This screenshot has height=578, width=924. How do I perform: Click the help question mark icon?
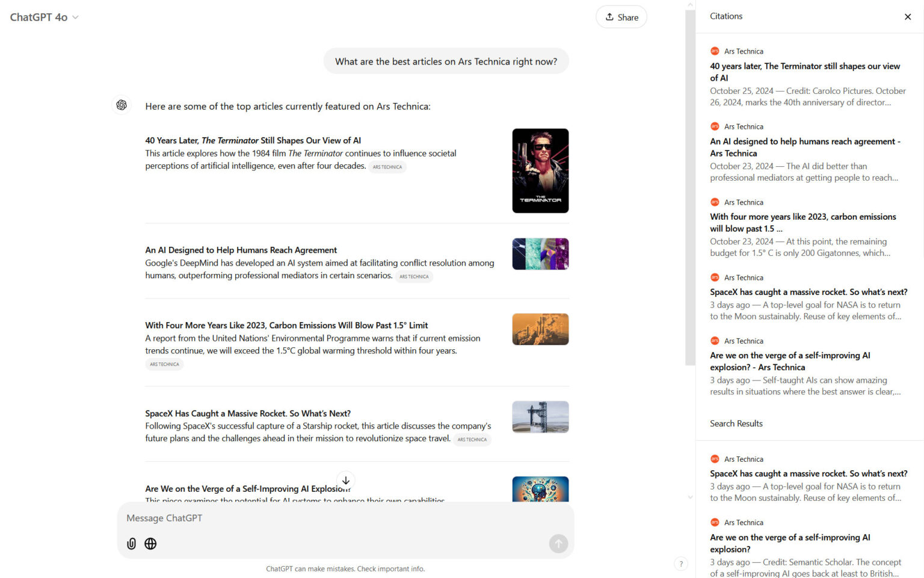pyautogui.click(x=681, y=564)
